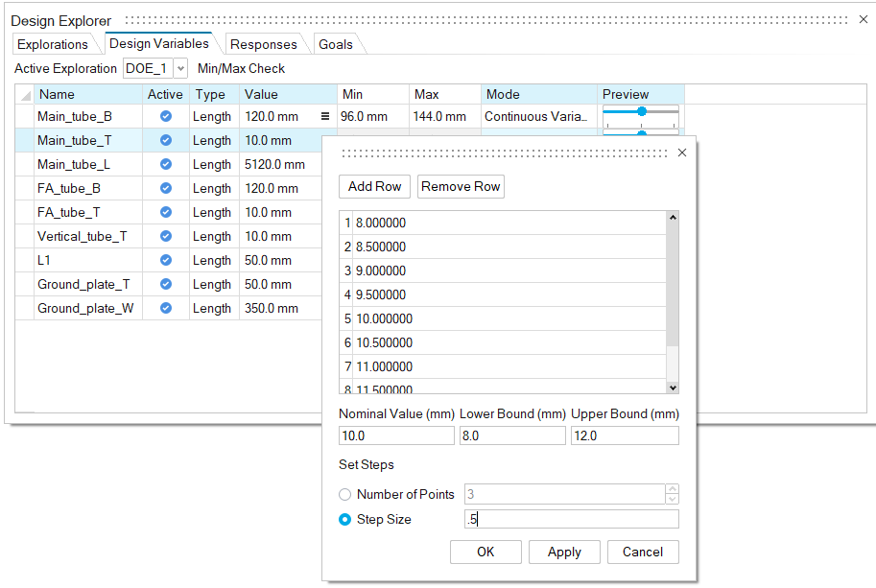This screenshot has width=876, height=588.
Task: Close the Design Explorer panel
Action: (863, 19)
